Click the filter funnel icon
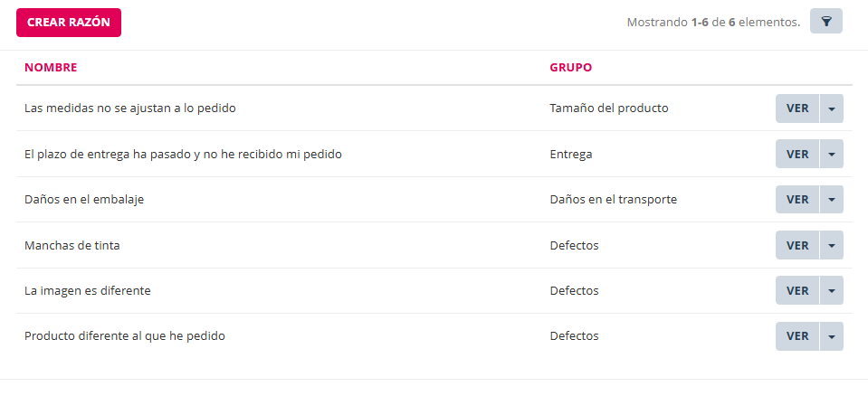This screenshot has height=396, width=868. point(826,22)
